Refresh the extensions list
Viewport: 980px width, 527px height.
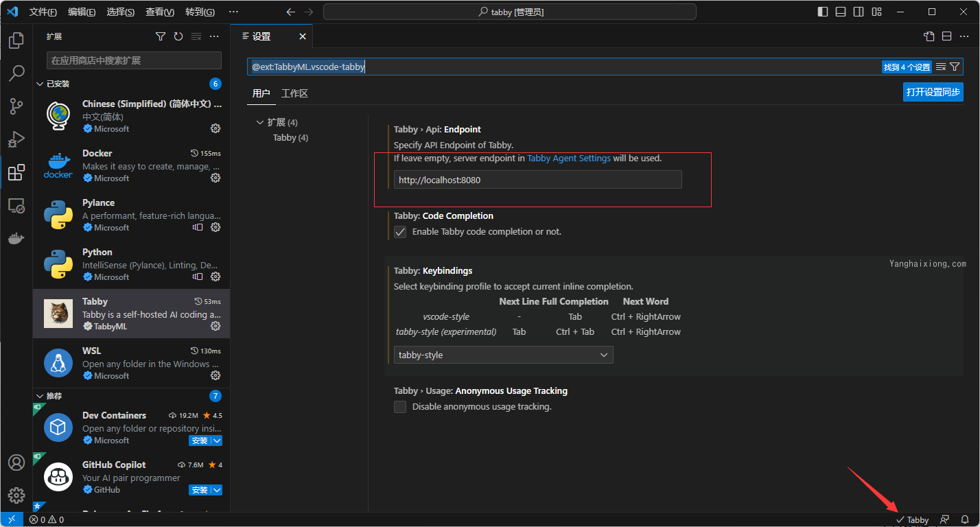coord(178,36)
